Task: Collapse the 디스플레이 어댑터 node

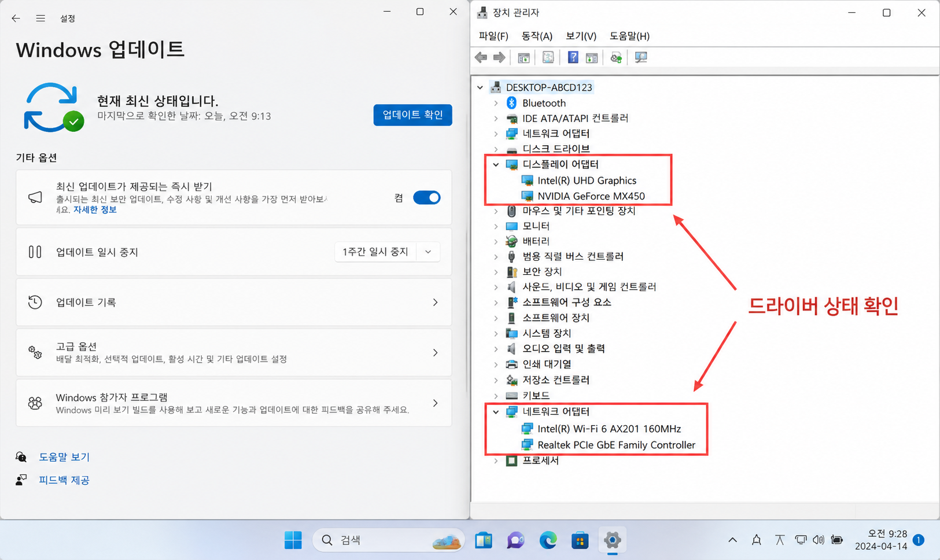Action: [496, 165]
